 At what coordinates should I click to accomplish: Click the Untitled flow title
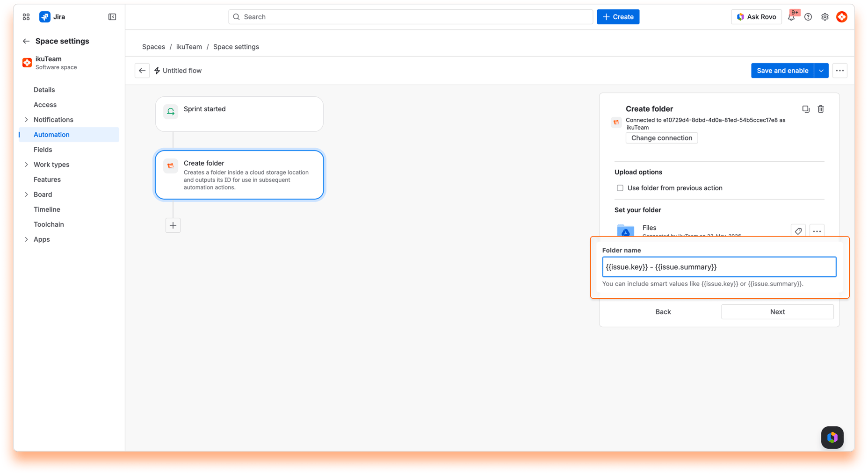[x=182, y=71]
